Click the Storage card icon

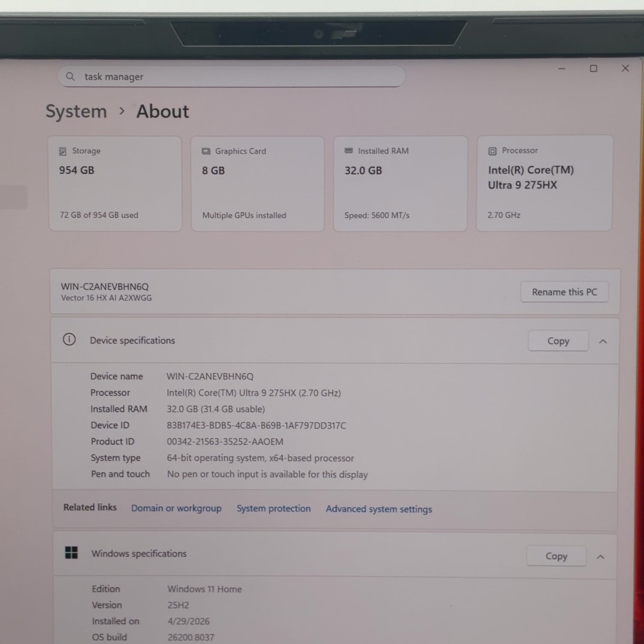[63, 151]
